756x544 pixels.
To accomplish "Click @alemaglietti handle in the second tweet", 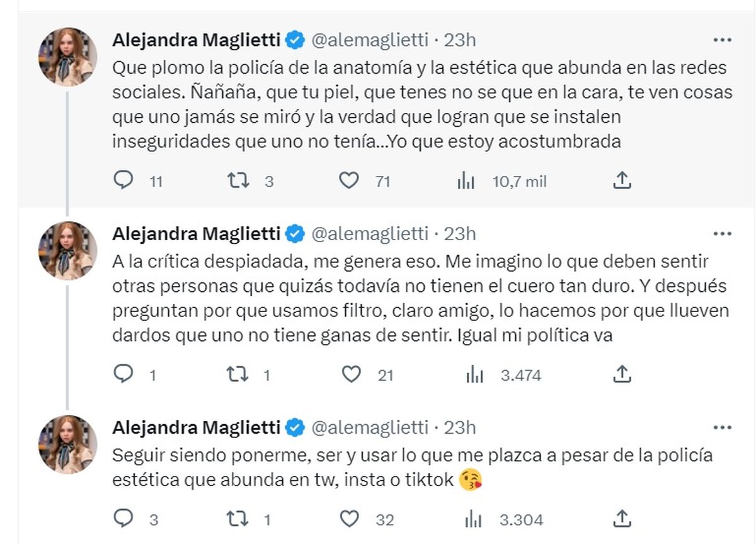I will click(369, 234).
